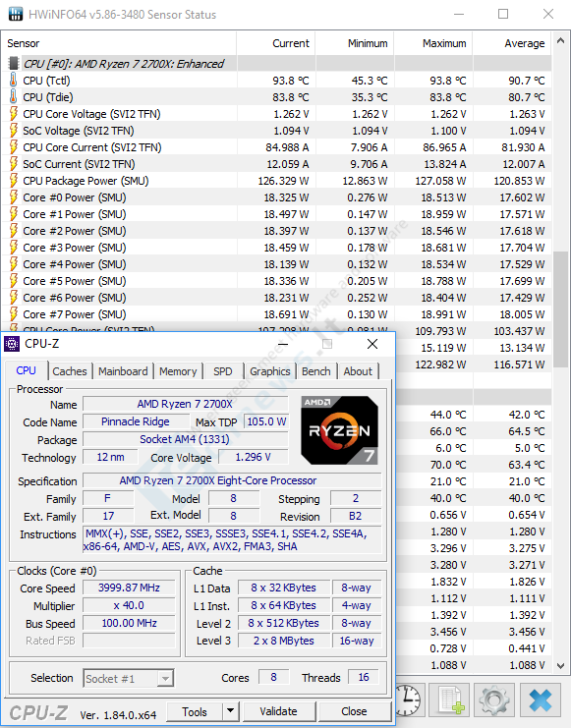This screenshot has width=571, height=728.
Task: Switch to the Caches tab
Action: pos(70,371)
